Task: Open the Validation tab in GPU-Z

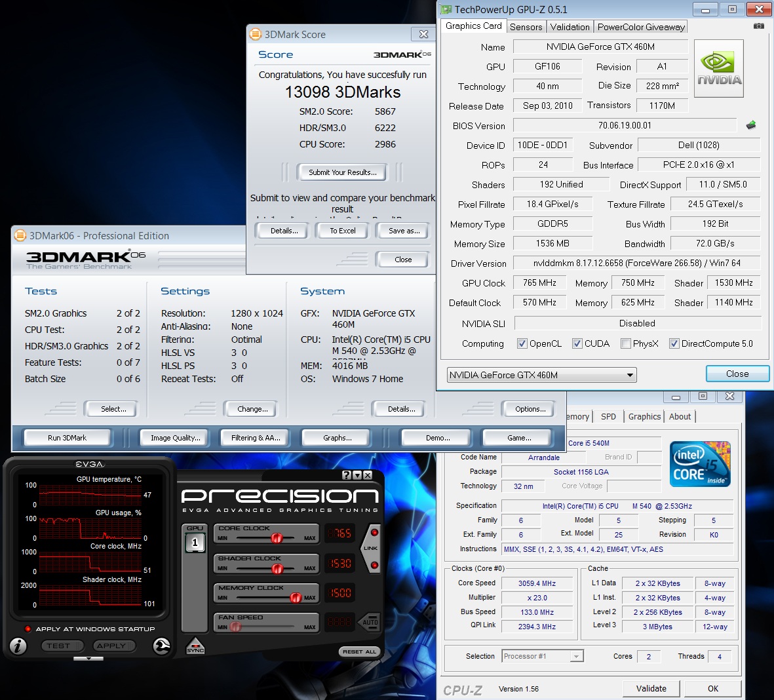Action: [x=570, y=27]
